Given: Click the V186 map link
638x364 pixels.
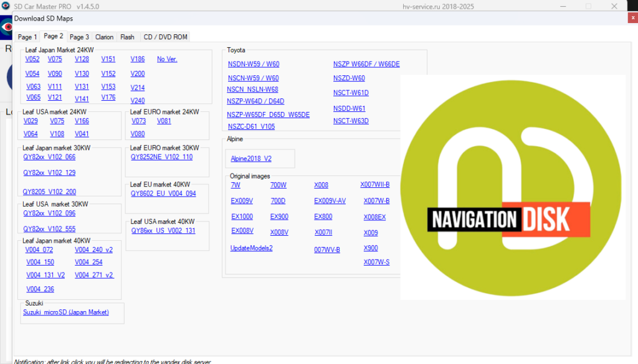Looking at the screenshot, I should (x=138, y=59).
